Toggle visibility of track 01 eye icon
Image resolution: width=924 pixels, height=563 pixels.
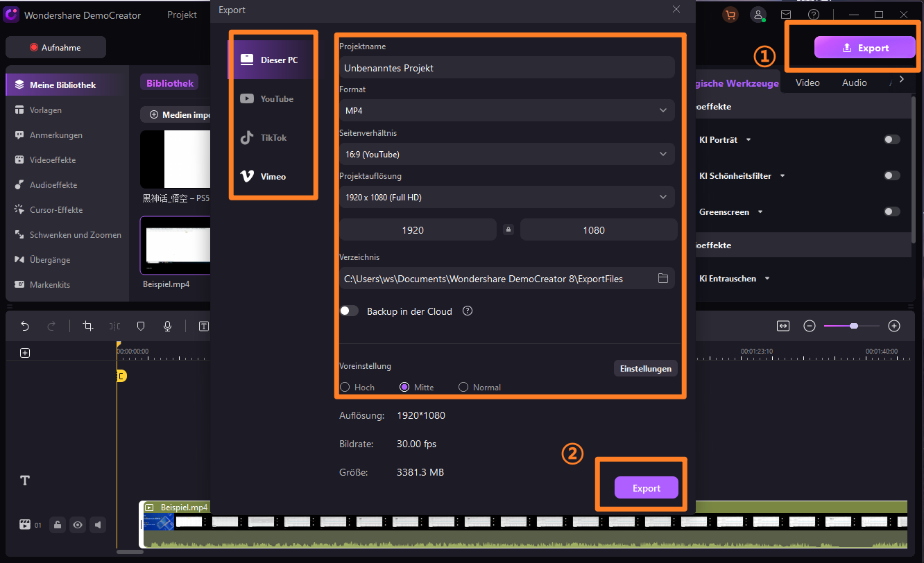point(78,525)
